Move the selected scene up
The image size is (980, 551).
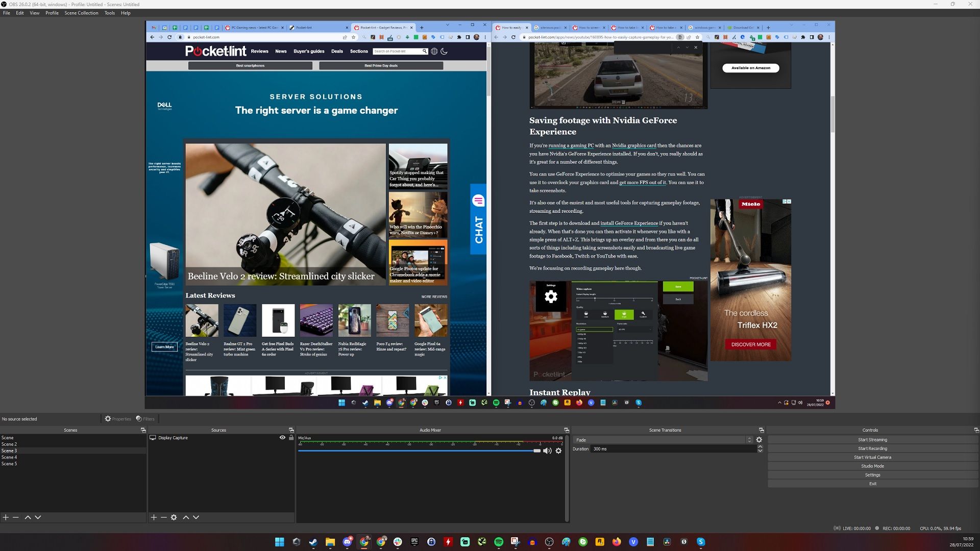pyautogui.click(x=28, y=517)
